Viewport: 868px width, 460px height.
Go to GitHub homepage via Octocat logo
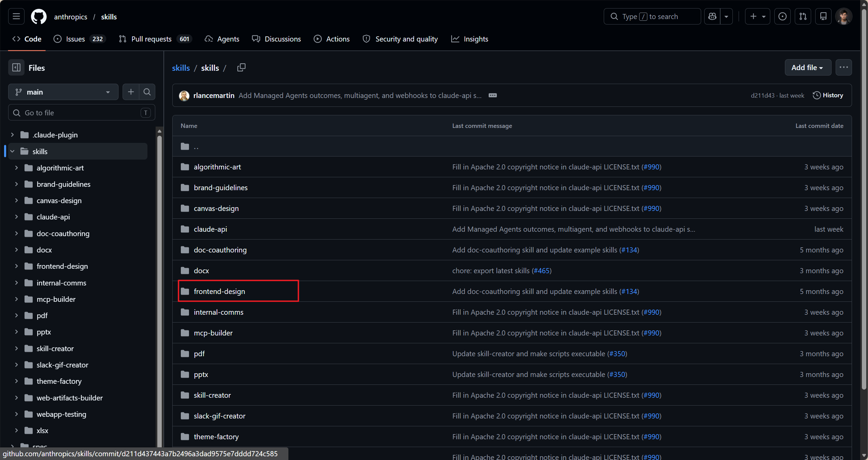click(39, 16)
